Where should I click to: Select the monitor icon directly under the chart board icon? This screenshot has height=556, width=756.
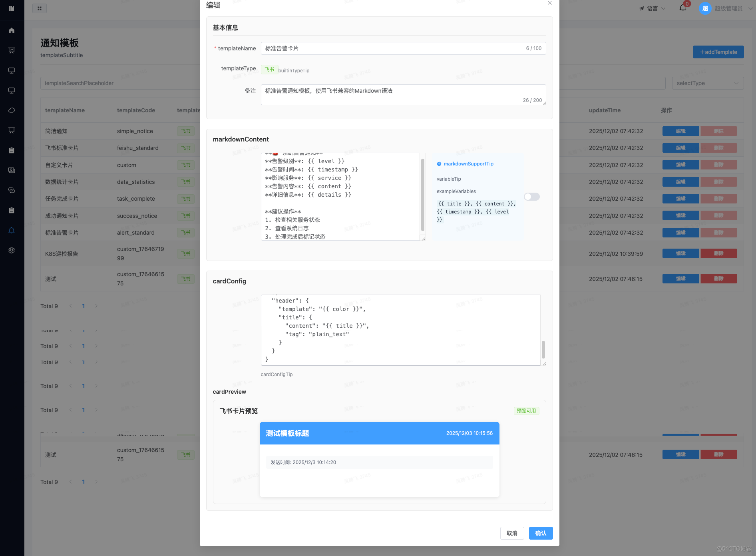(x=12, y=70)
